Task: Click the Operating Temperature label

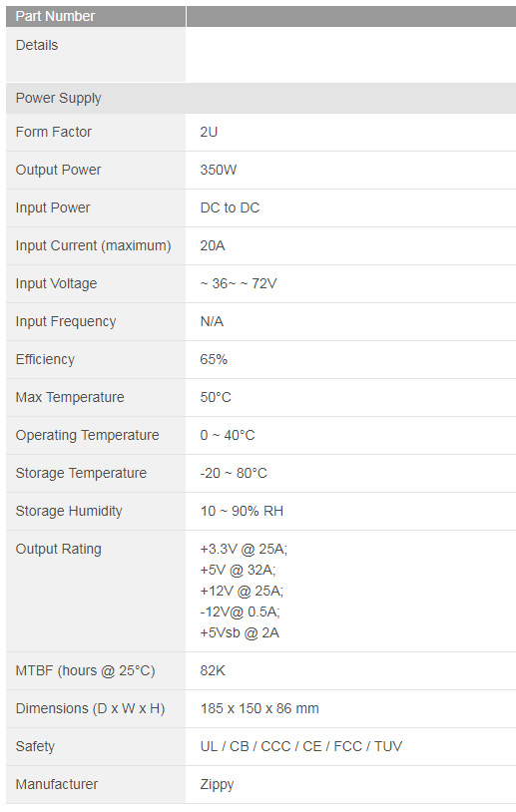Action: coord(87,435)
